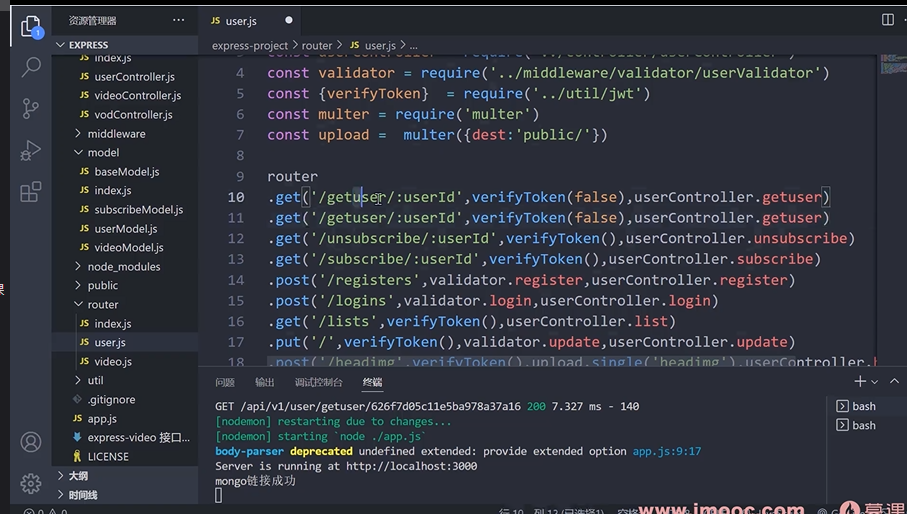The image size is (907, 514).
Task: Switch to the 终端 terminal tab
Action: pos(373,382)
